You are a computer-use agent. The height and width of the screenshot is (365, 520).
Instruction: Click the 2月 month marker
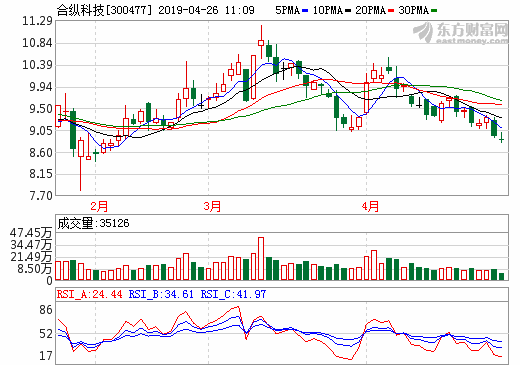pos(99,206)
